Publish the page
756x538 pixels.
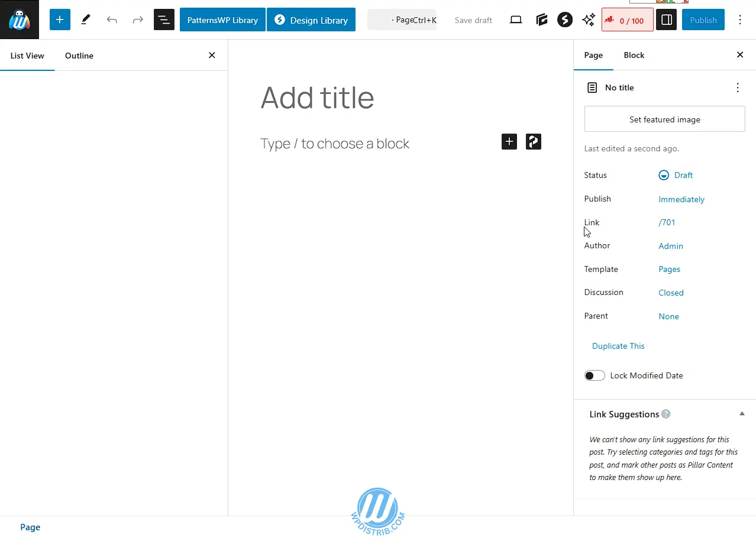tap(703, 20)
